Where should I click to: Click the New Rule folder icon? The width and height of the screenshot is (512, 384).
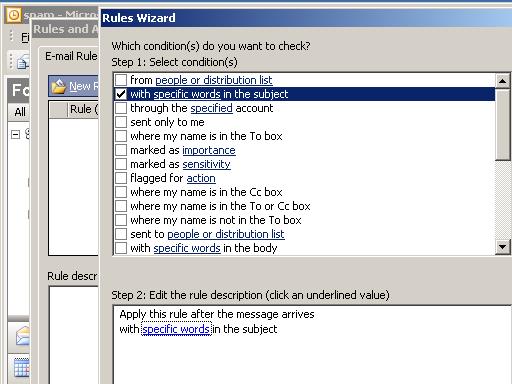pyautogui.click(x=58, y=86)
